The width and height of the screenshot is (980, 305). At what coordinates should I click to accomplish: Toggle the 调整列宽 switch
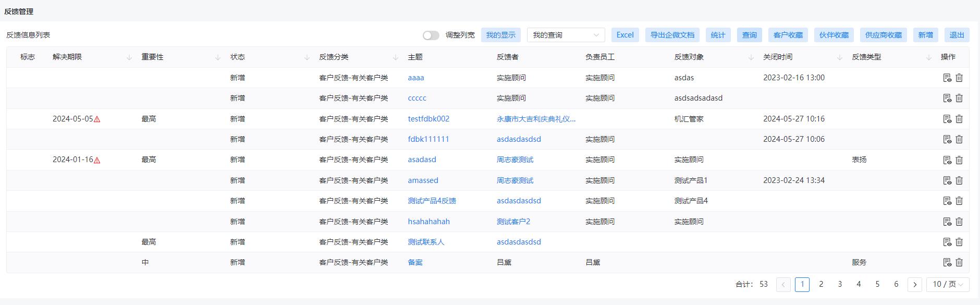pyautogui.click(x=431, y=35)
